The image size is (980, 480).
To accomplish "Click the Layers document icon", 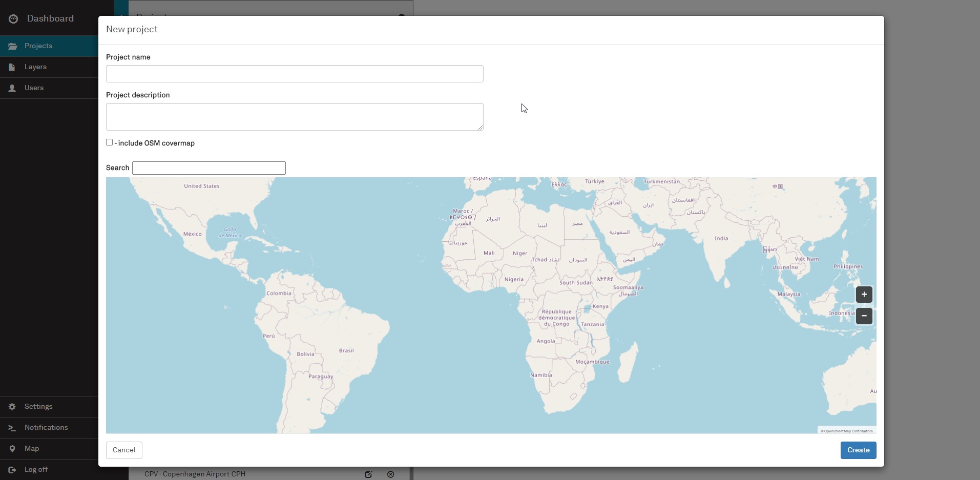I will click(x=12, y=67).
